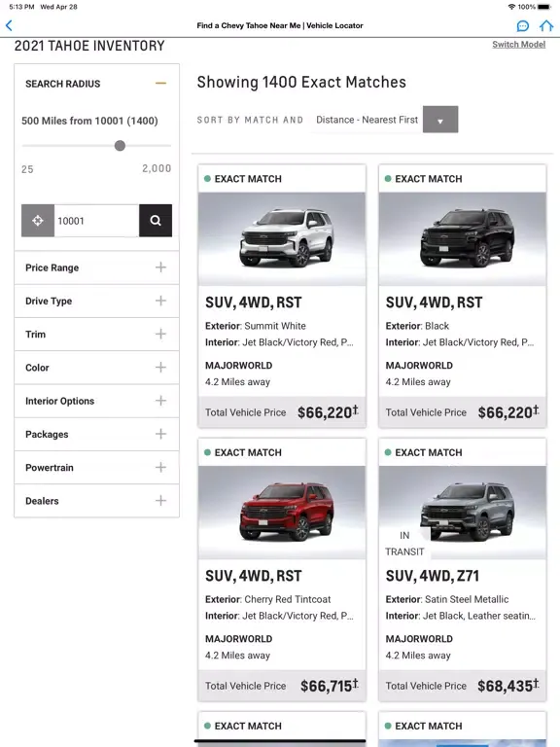The height and width of the screenshot is (747, 560).
Task: Click Exterior: Black text
Action: coord(418,327)
